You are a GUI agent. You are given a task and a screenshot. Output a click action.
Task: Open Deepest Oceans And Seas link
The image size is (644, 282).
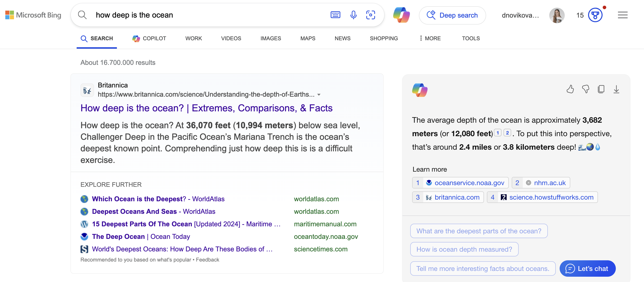(154, 212)
